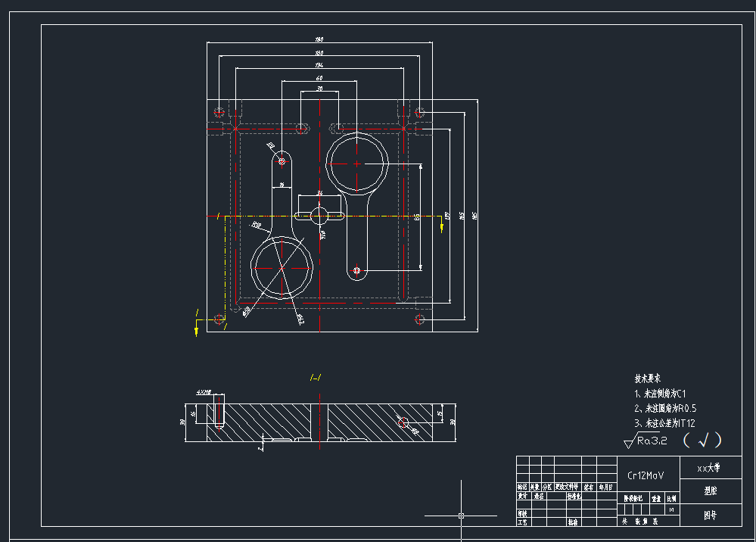Screen dimensions: 756x542
Task: Select the note 1、未注倒角为C1
Action: pos(660,394)
